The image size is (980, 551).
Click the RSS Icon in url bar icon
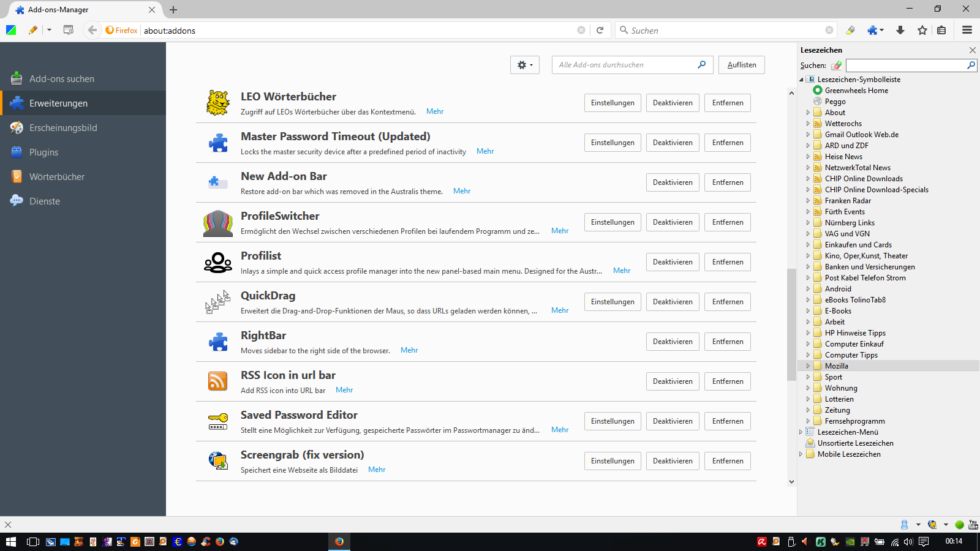click(x=218, y=381)
